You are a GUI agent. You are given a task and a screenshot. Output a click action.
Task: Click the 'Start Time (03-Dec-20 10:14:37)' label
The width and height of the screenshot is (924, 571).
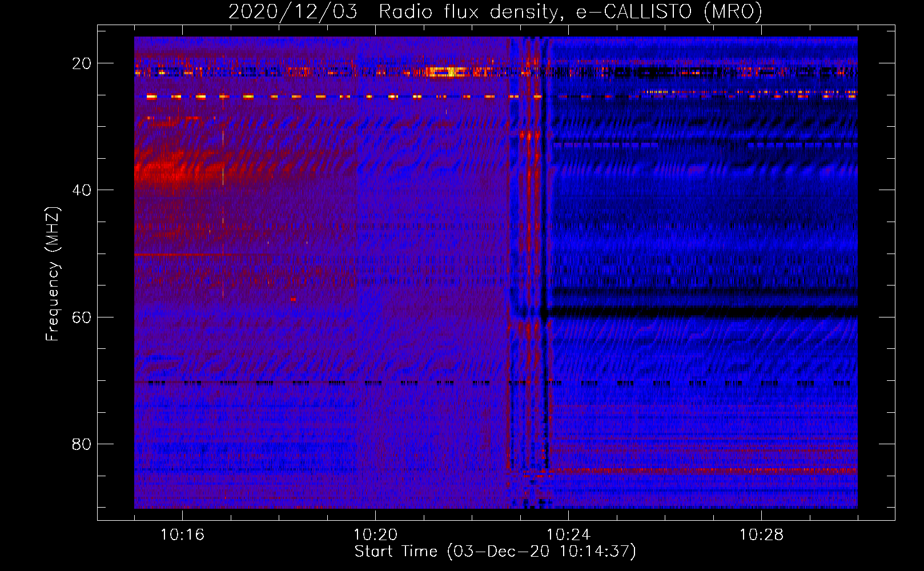[x=495, y=552]
